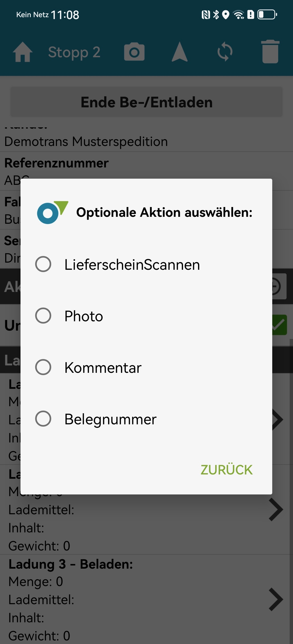Expand the Ladung 3 - Beladen entry chevron
Viewport: 293px width, 644px height.
pyautogui.click(x=276, y=599)
